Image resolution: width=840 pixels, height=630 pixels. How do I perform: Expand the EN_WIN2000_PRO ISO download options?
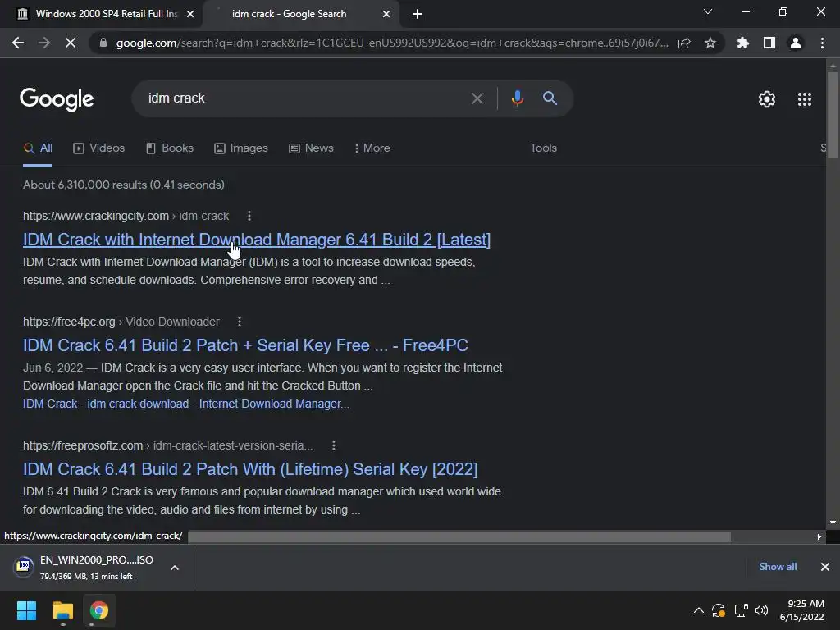tap(175, 568)
